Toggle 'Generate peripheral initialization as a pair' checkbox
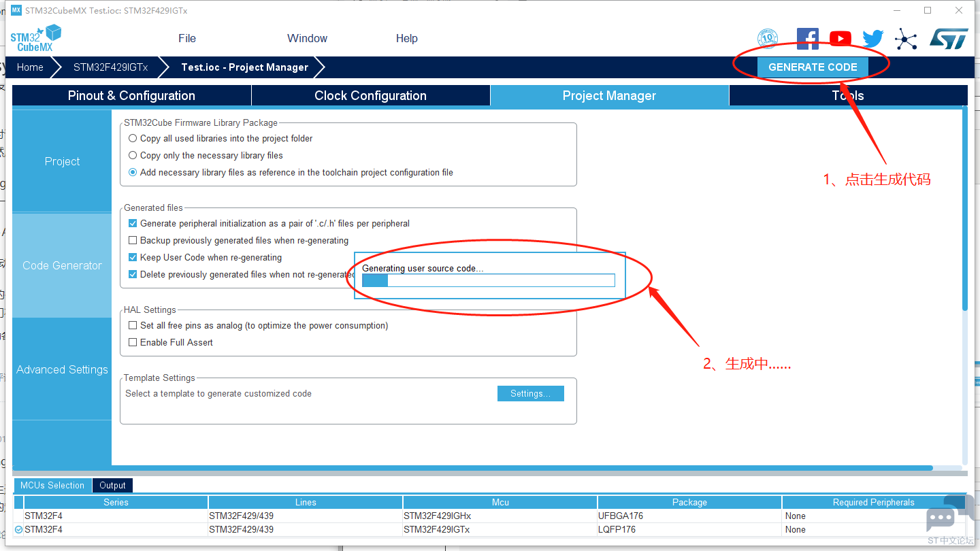 (133, 223)
